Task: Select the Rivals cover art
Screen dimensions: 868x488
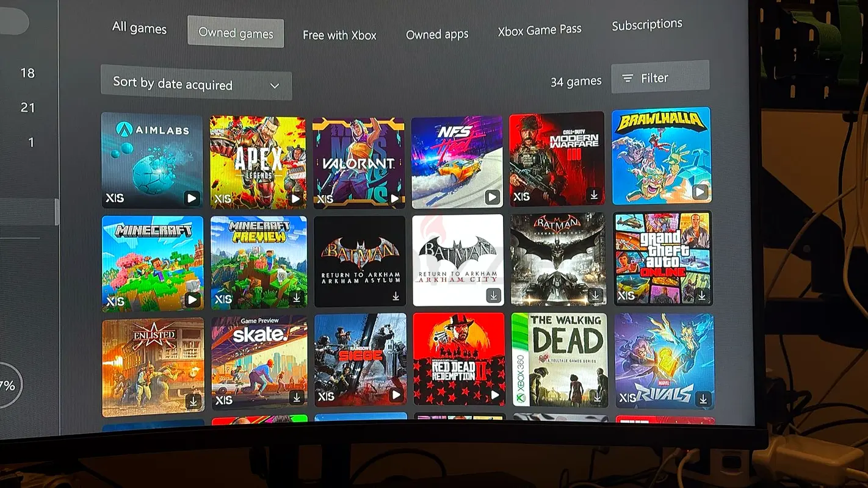Action: 665,361
